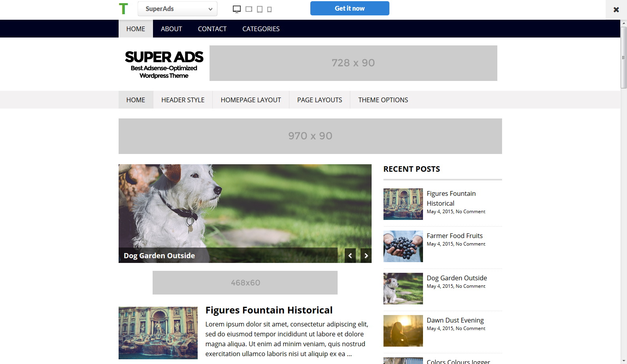Open the HOMEPAGE LAYOUT menu
The image size is (627, 364).
pos(251,100)
